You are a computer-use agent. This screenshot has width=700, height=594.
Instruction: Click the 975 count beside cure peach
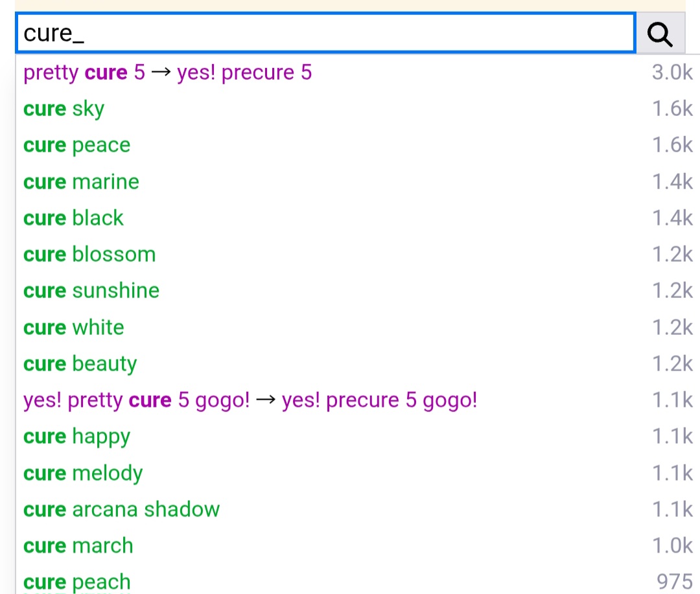pos(675,582)
